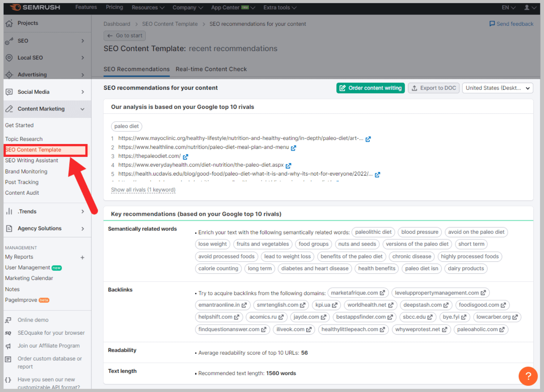Open Topic Research in sidebar
This screenshot has height=392, width=544.
[24, 139]
